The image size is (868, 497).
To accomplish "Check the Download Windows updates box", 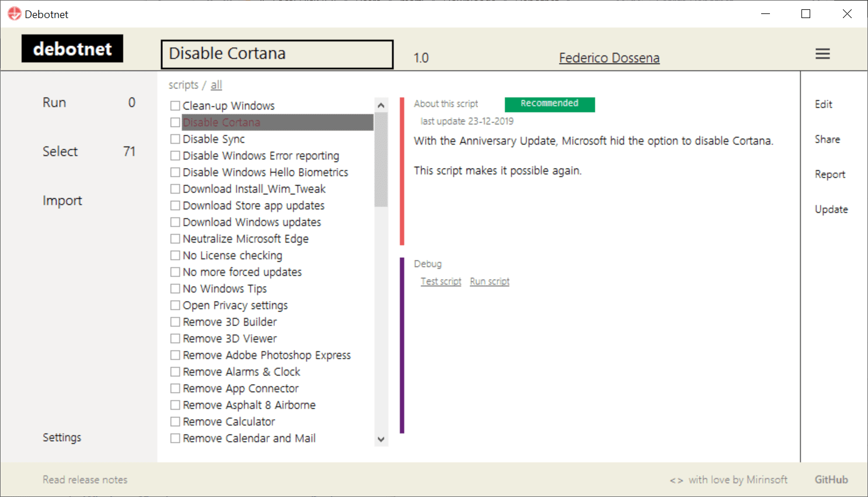I will [175, 222].
